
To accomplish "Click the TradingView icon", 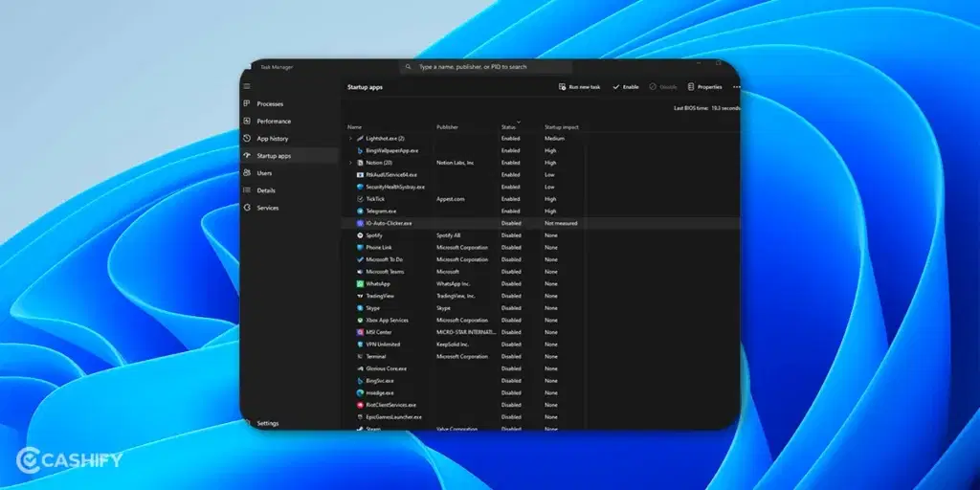I will point(360,297).
